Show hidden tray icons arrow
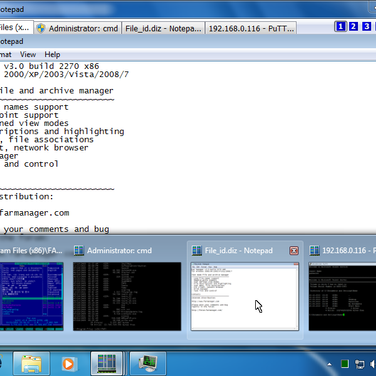Screen dimensions: 376x376 (329, 364)
